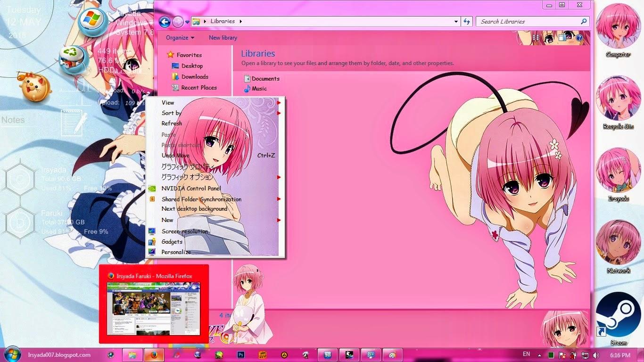Toggle the preview pane button

563,38
